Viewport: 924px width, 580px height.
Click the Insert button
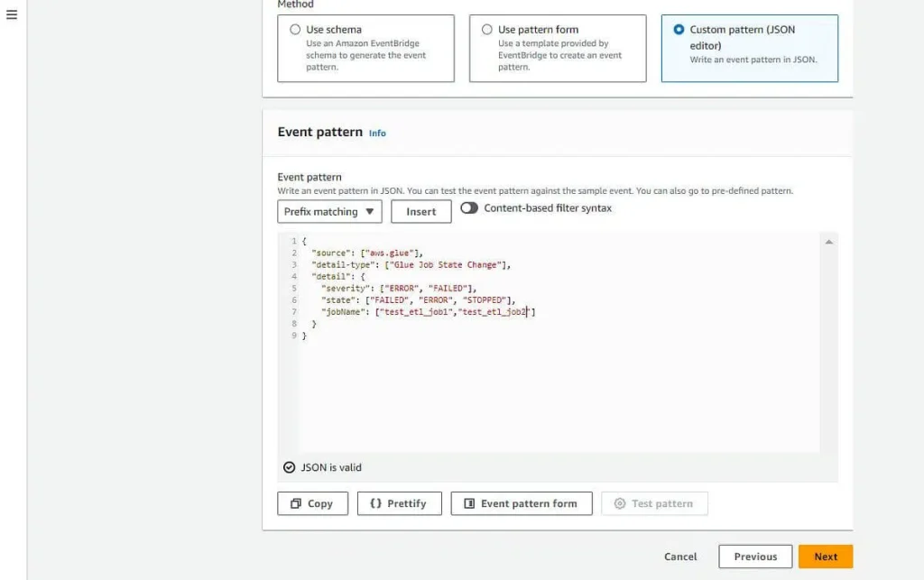pos(420,211)
